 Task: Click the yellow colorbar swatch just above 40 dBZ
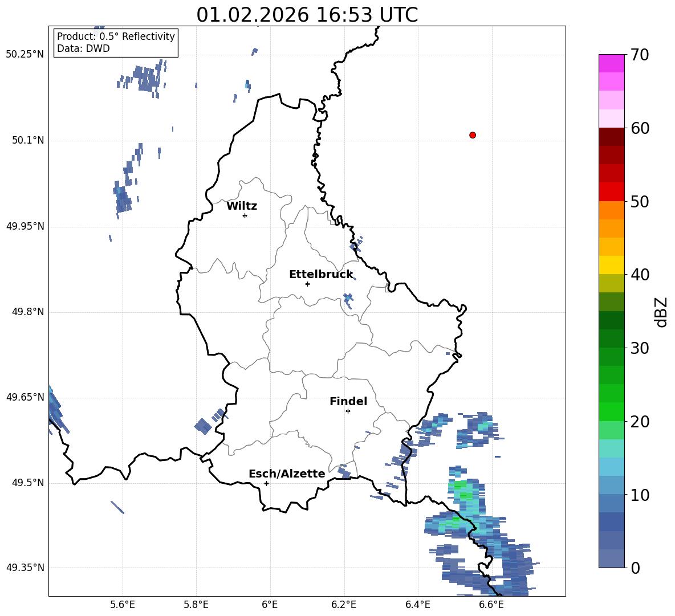tap(611, 265)
